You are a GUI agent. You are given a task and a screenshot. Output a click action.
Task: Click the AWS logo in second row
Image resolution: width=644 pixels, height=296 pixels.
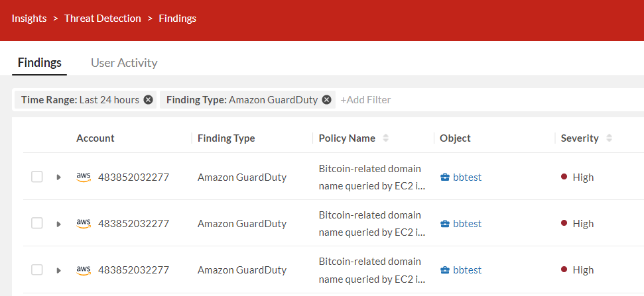click(84, 223)
